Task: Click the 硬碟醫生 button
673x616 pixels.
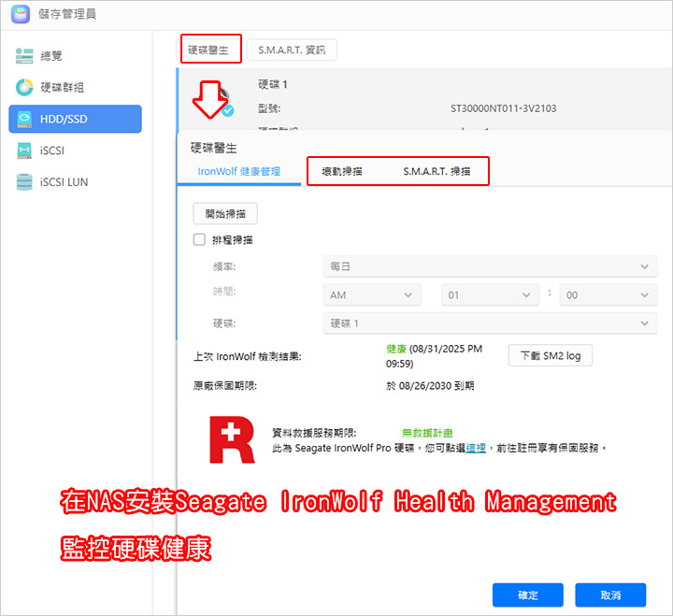Action: [209, 50]
